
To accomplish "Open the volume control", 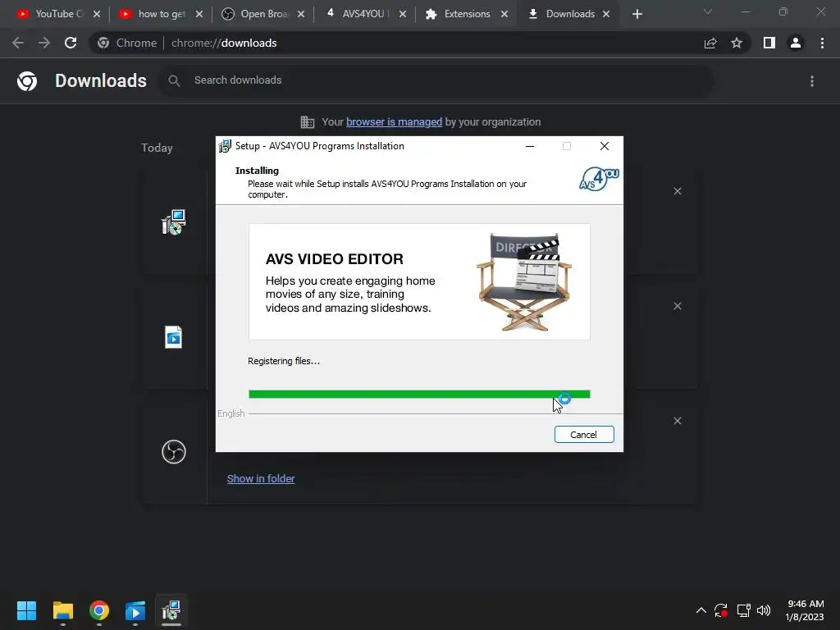I will pos(764,610).
